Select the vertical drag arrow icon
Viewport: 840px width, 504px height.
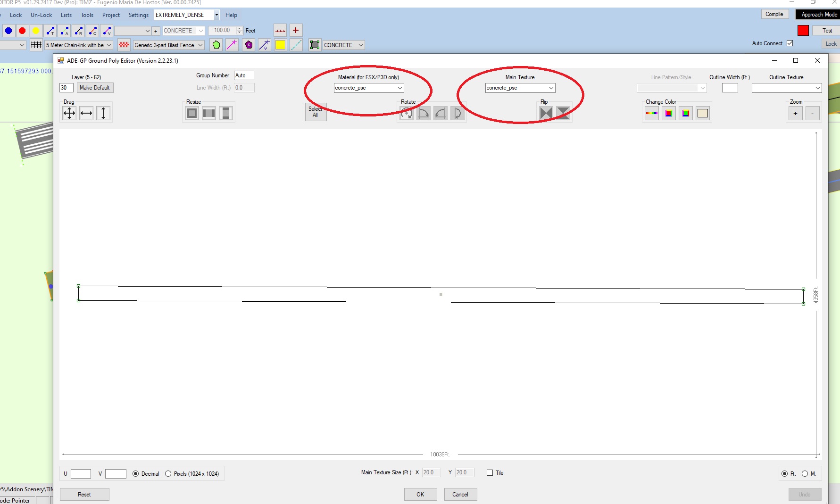click(103, 113)
